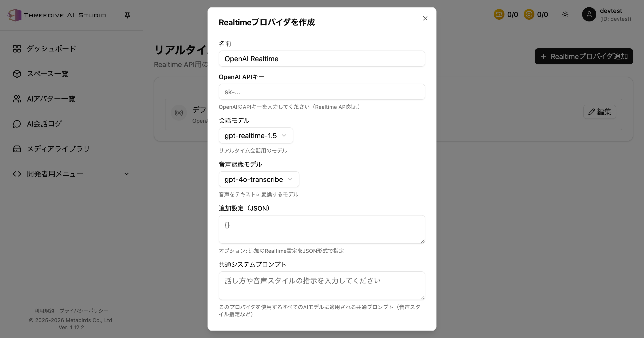Viewport: 644px width, 338px height.
Task: Focus the 追加設定（JSON）textarea
Action: [x=322, y=229]
